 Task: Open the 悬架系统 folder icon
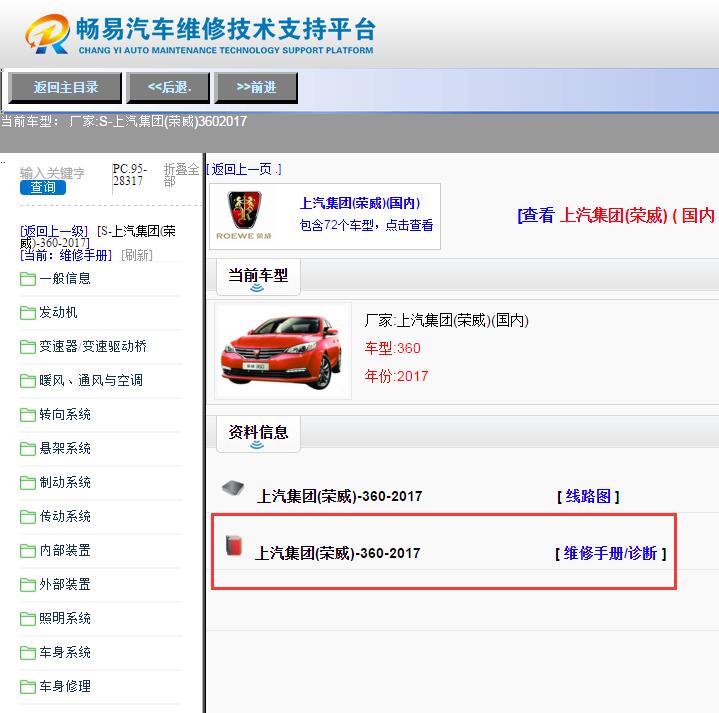click(x=28, y=448)
